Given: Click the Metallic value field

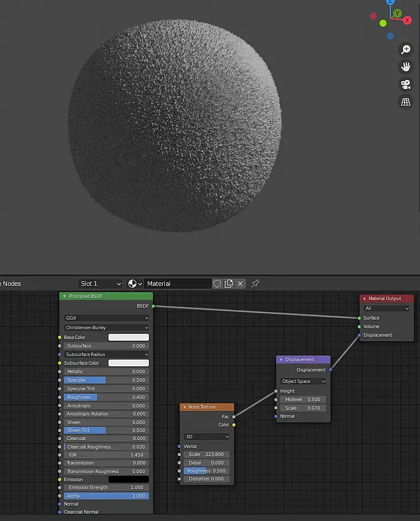Looking at the screenshot, I should (106, 371).
